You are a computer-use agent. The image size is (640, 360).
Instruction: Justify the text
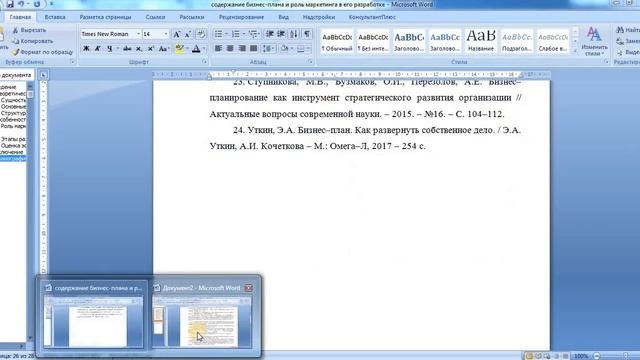[x=253, y=49]
